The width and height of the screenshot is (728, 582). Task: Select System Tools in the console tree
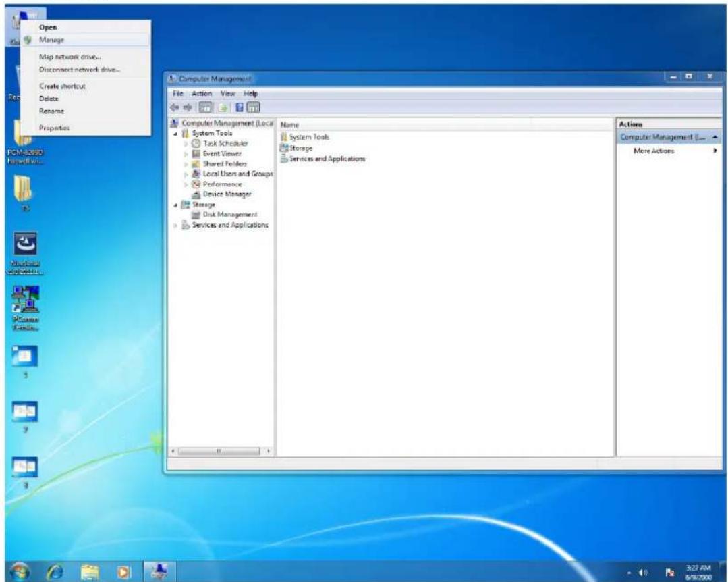(x=207, y=133)
